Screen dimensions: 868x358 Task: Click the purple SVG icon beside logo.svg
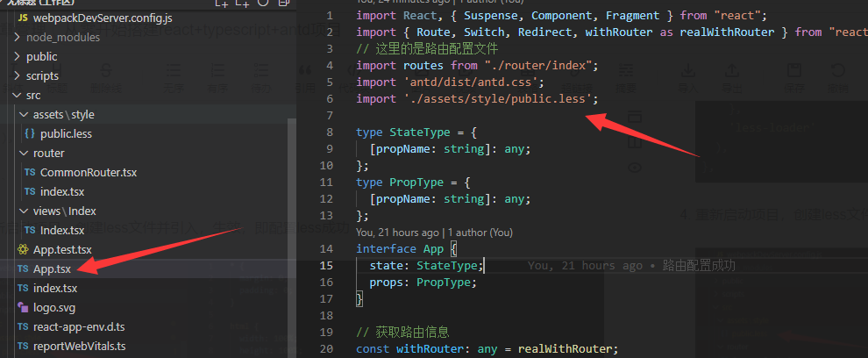24,307
